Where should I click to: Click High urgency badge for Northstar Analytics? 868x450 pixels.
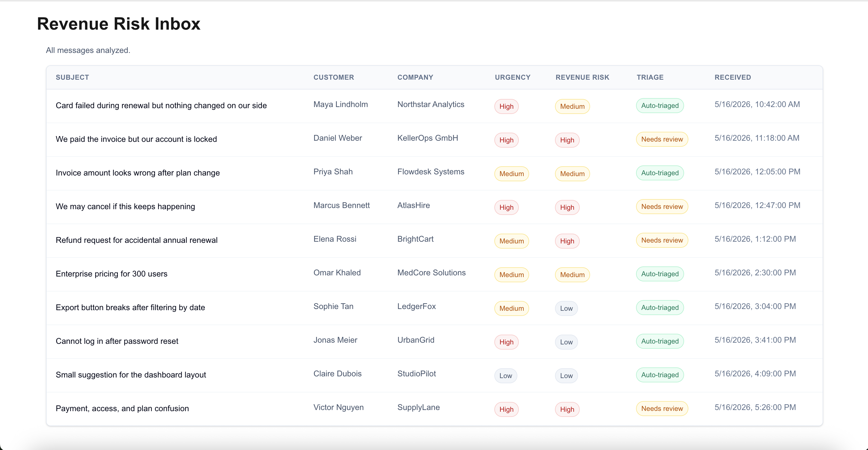(506, 106)
